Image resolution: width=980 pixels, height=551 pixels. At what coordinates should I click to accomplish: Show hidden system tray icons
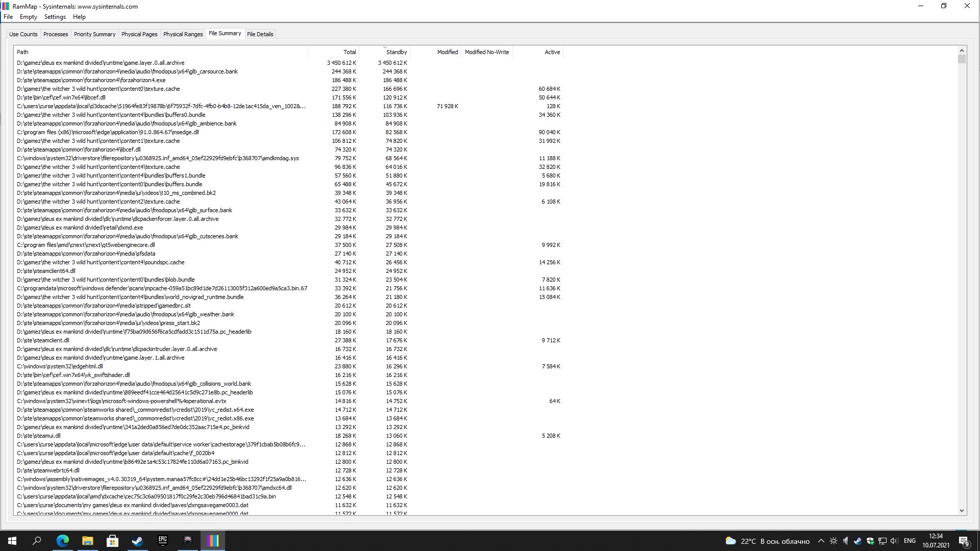821,541
